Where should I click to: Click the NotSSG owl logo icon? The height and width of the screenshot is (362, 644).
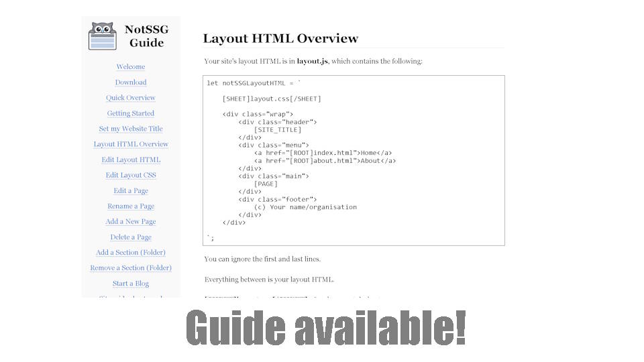103,36
